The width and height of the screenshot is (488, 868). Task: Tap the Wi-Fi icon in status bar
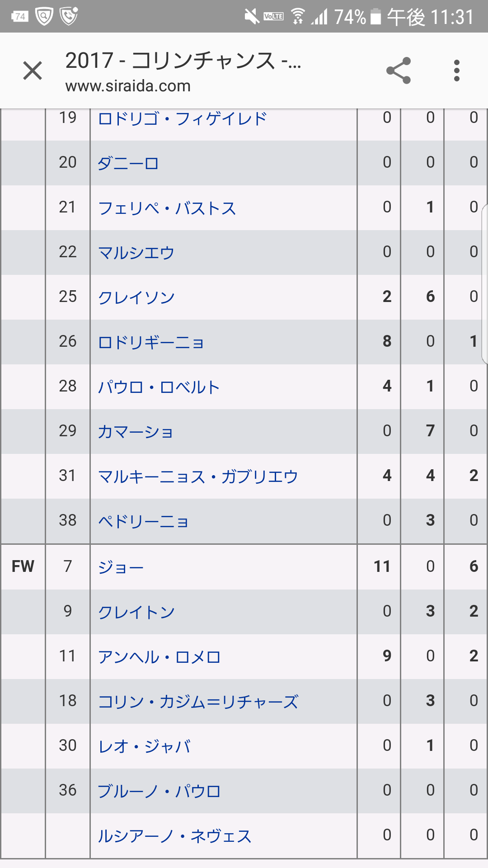pos(298,17)
